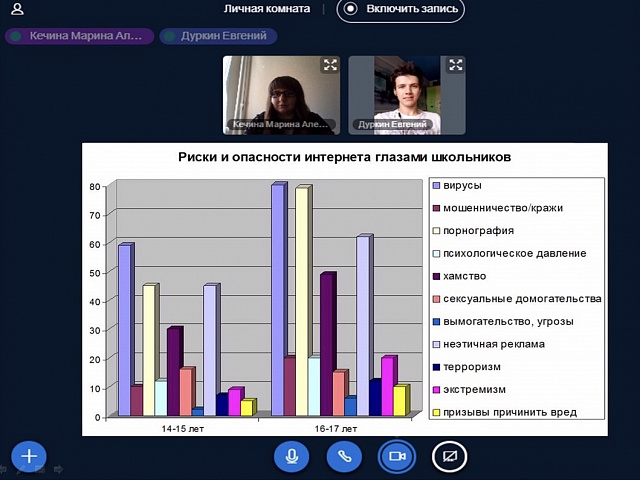Toggle the webcam sharing button

point(397,456)
